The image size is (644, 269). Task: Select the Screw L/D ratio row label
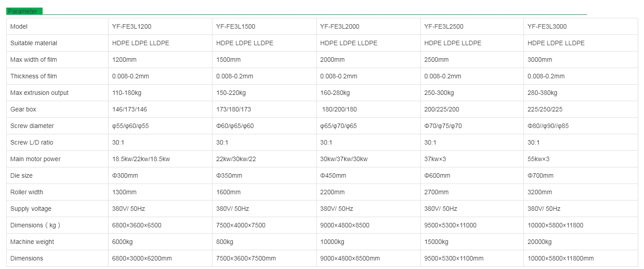[x=31, y=142]
